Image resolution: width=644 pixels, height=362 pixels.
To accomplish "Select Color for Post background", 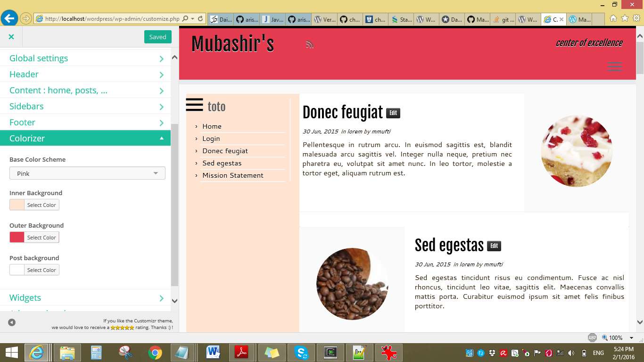I will click(41, 270).
